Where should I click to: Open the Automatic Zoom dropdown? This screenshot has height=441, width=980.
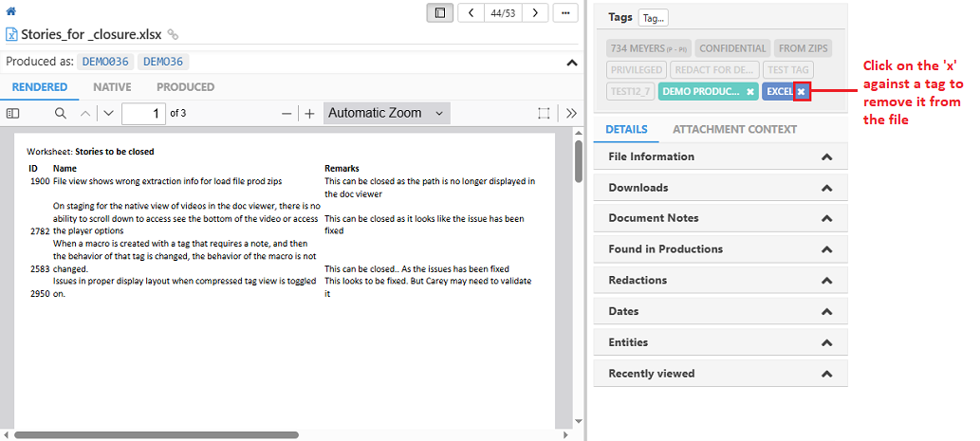click(x=386, y=113)
